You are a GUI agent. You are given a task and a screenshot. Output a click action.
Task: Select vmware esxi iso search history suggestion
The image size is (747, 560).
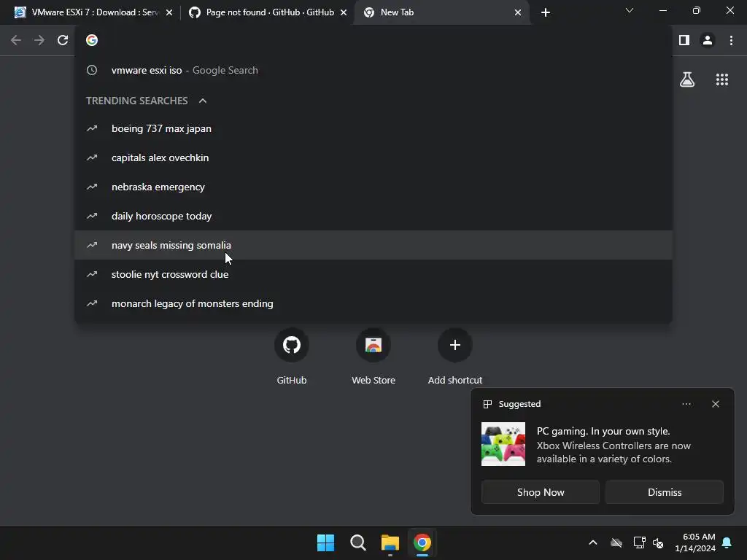373,71
